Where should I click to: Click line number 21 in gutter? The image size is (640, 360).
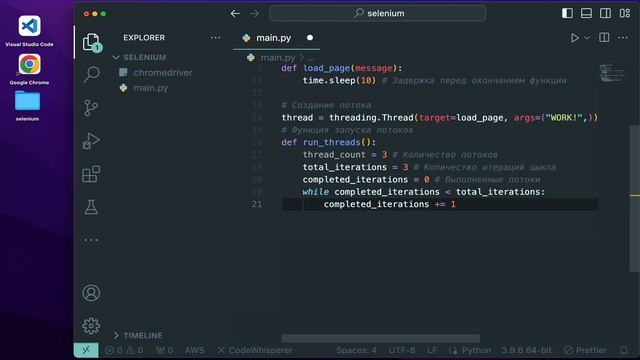click(257, 204)
